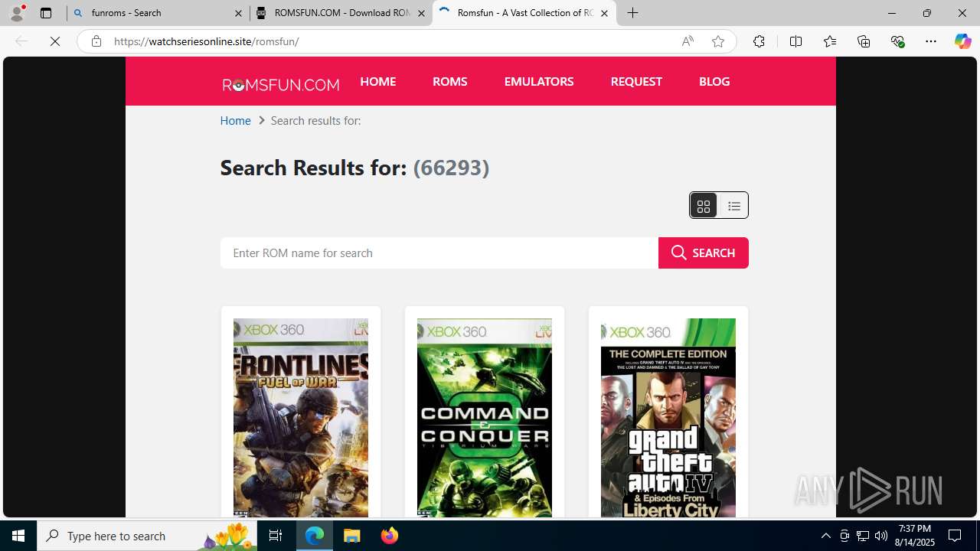The image size is (980, 551).
Task: Switch to funroms - Search tab
Action: pos(158,13)
